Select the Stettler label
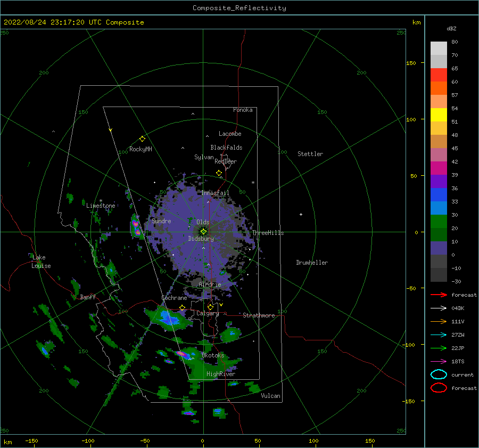479x448 pixels. coord(310,154)
